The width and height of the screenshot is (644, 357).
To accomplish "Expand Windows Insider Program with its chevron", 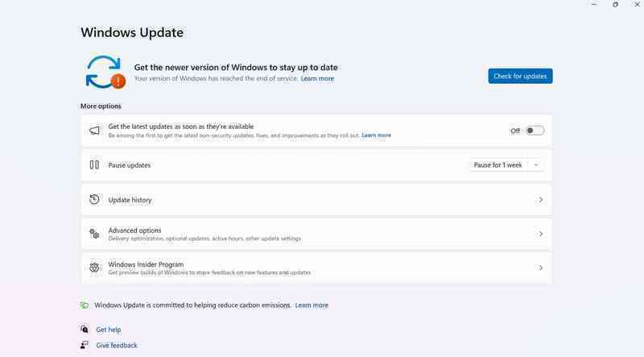I will point(540,268).
